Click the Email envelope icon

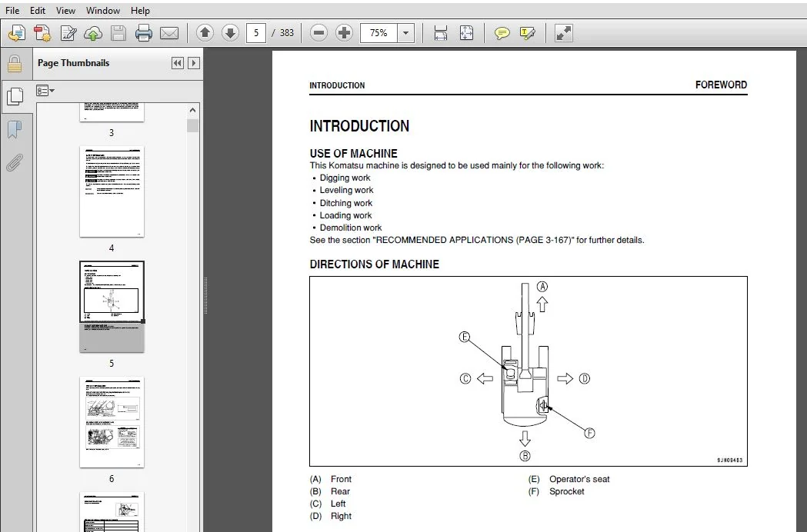168,34
